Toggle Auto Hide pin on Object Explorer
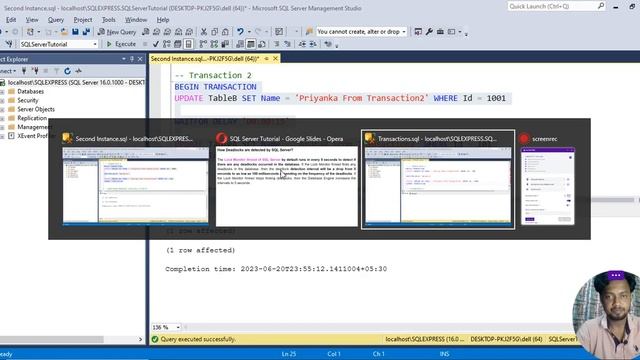 132,59
